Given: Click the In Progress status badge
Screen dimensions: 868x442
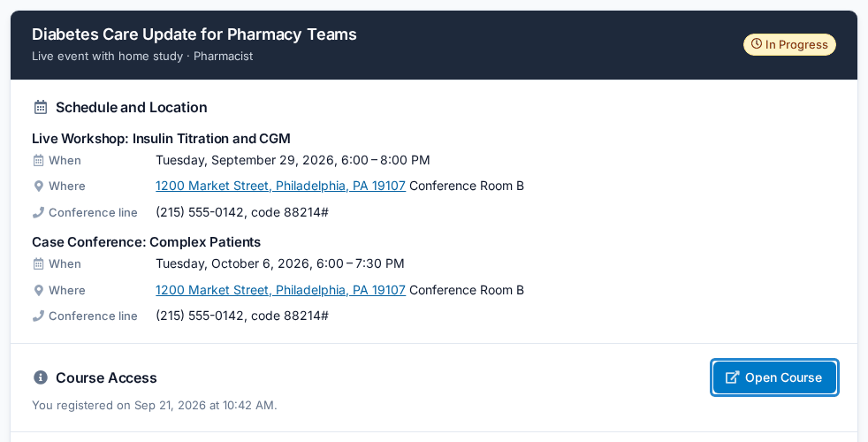Looking at the screenshot, I should 789,44.
